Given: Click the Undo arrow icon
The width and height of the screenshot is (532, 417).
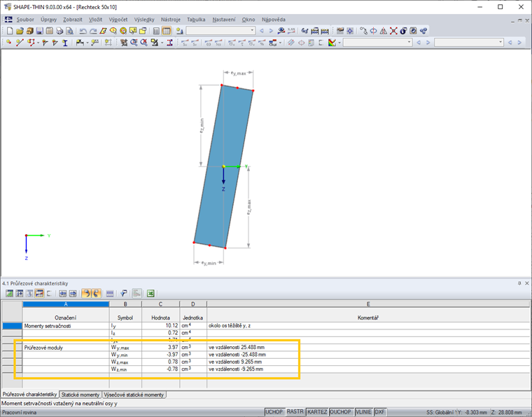Looking at the screenshot, I should 83,31.
